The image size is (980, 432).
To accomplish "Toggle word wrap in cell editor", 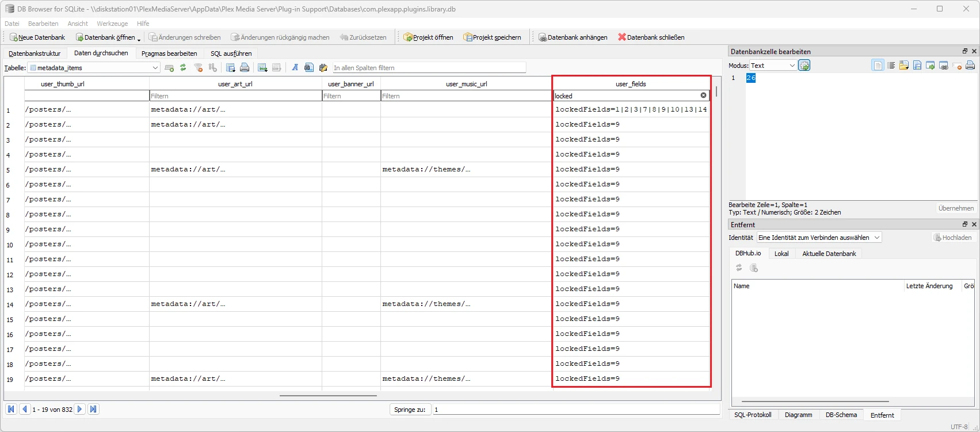I will pyautogui.click(x=891, y=66).
